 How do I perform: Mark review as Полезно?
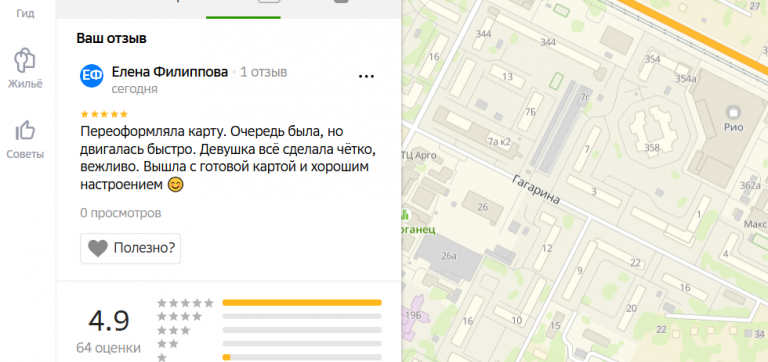[130, 248]
